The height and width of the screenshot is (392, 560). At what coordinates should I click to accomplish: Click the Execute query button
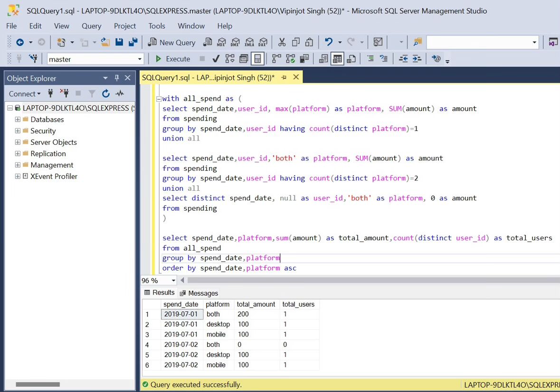[x=173, y=59]
